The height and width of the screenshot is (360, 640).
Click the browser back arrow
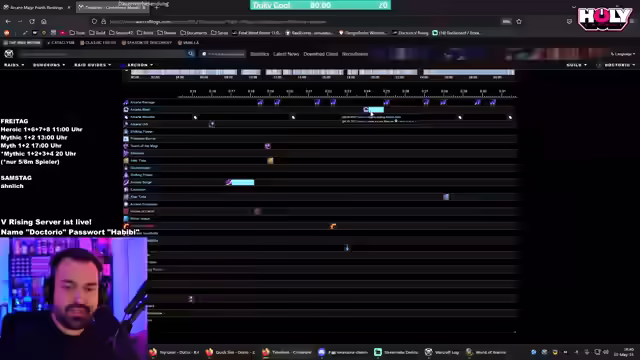click(8, 21)
